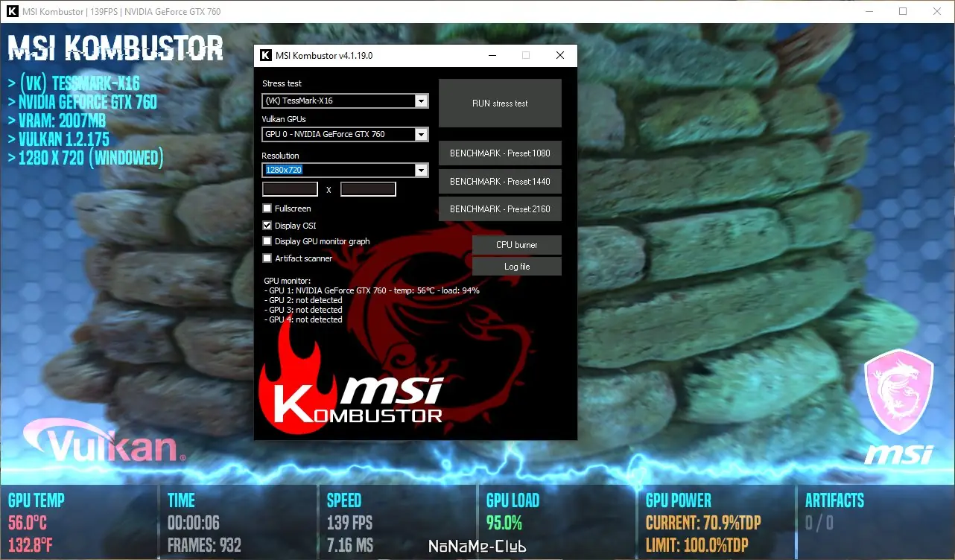Launch the CPU burner
This screenshot has height=560, width=955.
517,245
